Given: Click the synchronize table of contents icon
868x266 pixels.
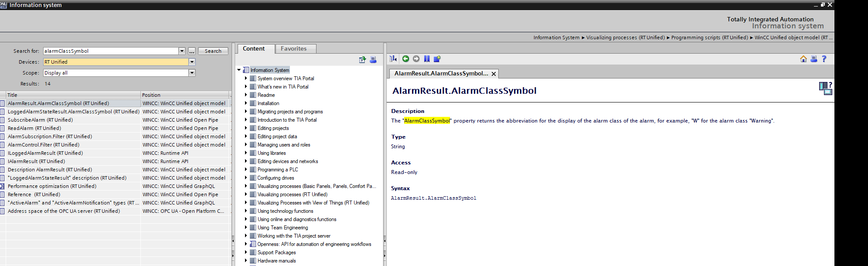Looking at the screenshot, I should (x=393, y=59).
